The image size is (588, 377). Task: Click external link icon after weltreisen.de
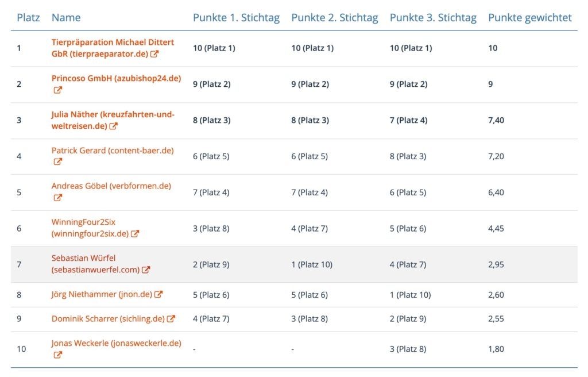(114, 126)
